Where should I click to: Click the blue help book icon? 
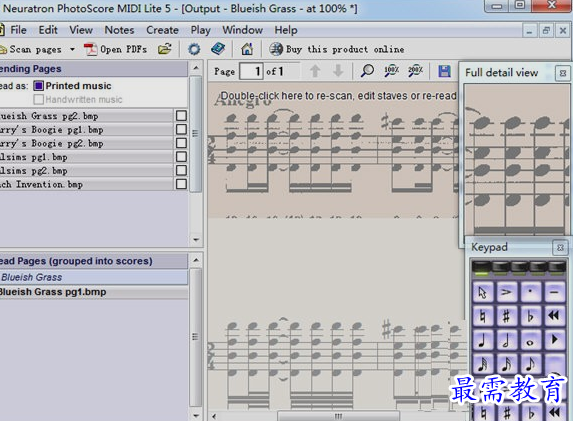tap(218, 49)
